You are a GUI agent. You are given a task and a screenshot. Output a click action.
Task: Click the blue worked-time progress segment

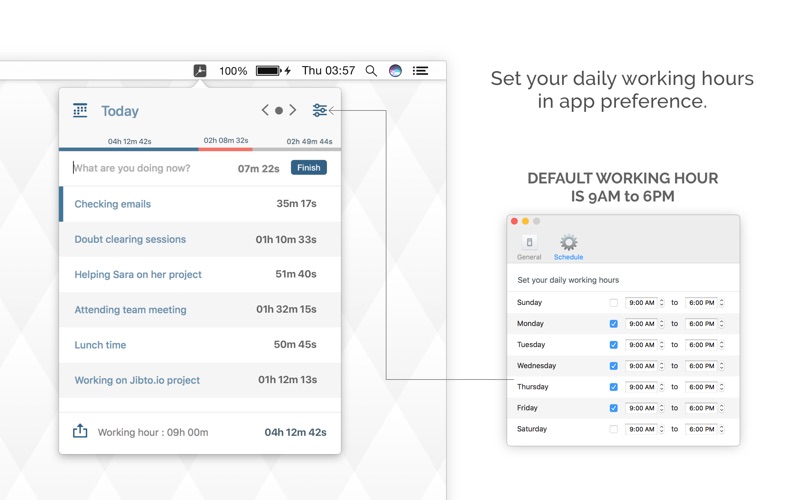point(129,149)
